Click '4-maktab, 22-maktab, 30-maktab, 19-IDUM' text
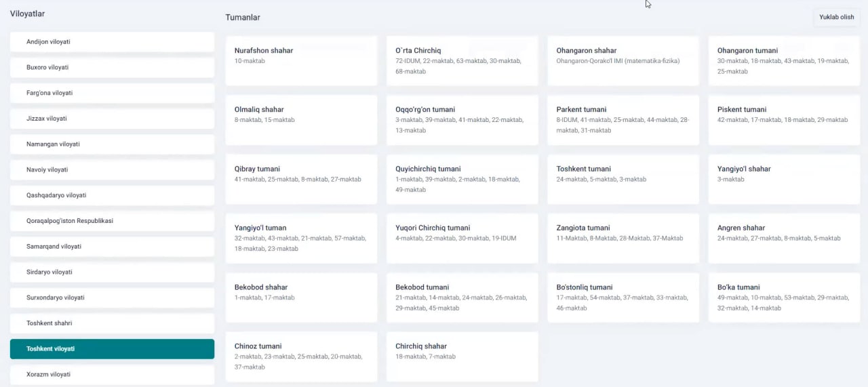 pyautogui.click(x=457, y=239)
